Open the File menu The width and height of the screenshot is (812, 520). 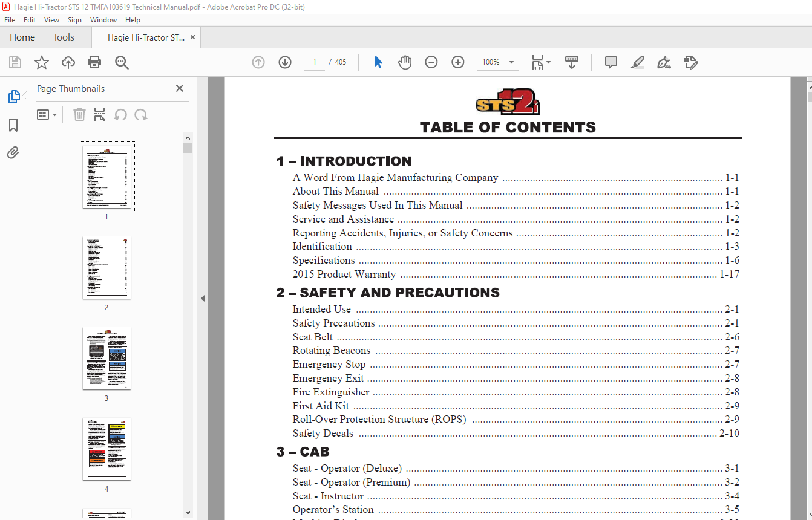(10, 20)
